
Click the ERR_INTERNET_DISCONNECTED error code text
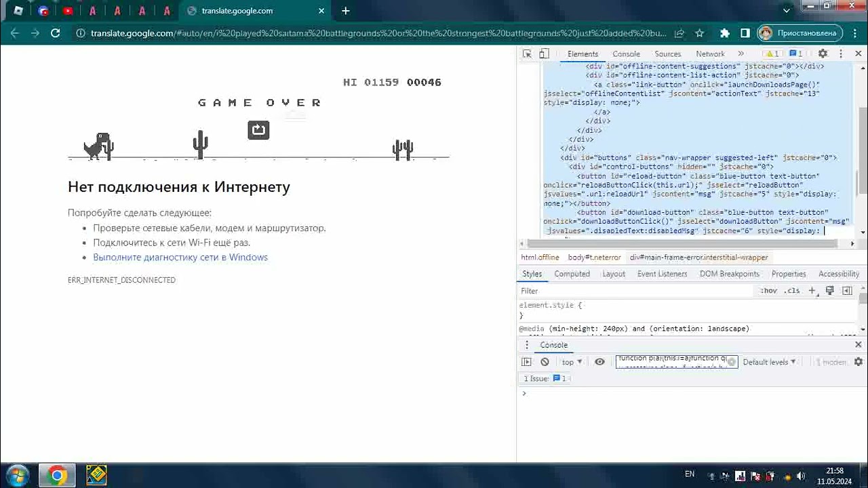(x=121, y=280)
